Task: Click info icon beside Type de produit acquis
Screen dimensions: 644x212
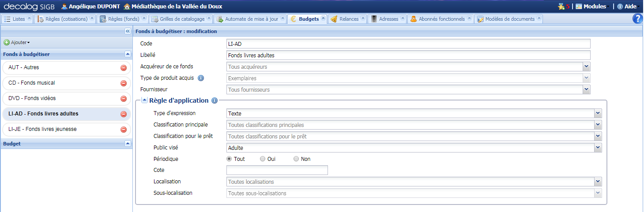Action: click(x=200, y=78)
